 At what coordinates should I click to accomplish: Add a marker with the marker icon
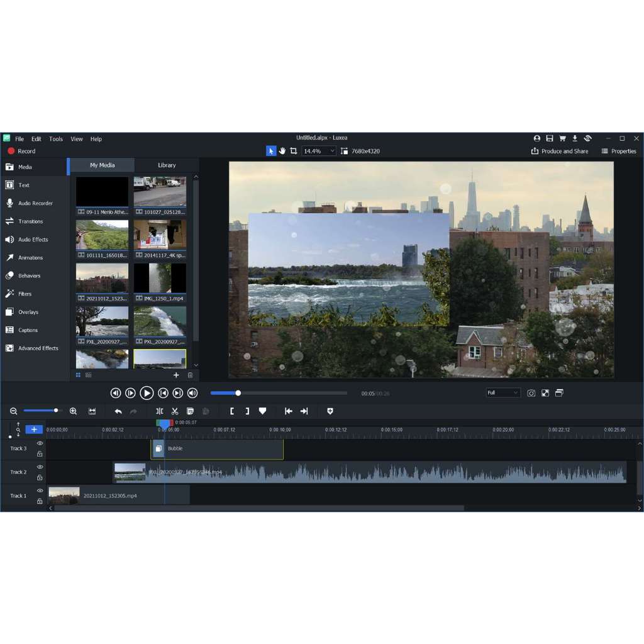(263, 411)
